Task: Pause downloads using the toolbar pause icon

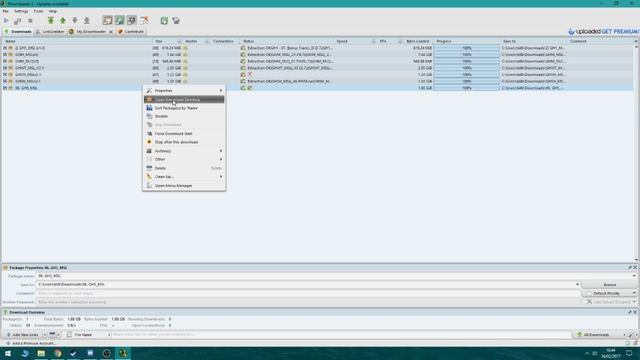Action: pos(18,20)
